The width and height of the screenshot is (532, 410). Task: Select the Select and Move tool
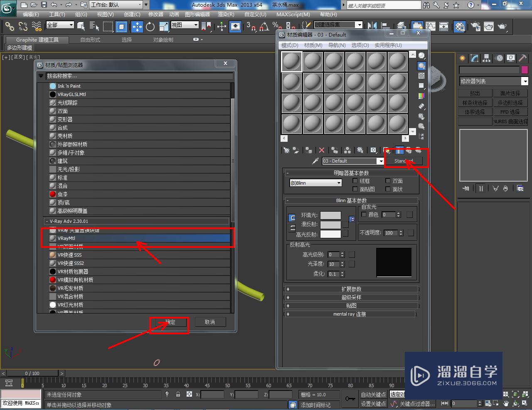point(137,27)
